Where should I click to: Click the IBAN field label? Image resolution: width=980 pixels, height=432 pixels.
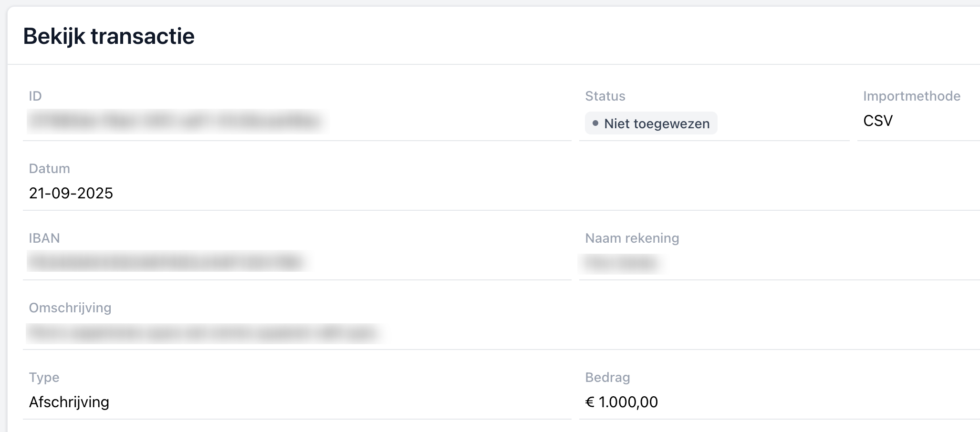coord(44,238)
